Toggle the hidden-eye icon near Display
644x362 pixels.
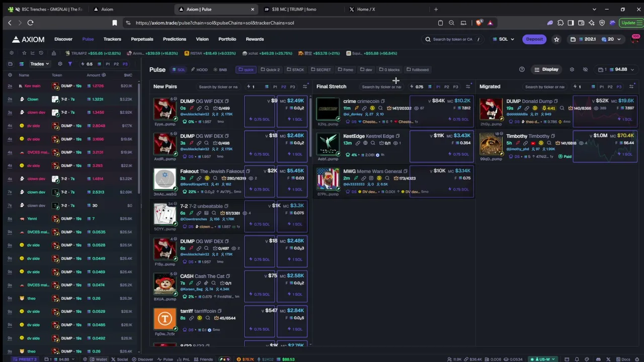coord(585,69)
